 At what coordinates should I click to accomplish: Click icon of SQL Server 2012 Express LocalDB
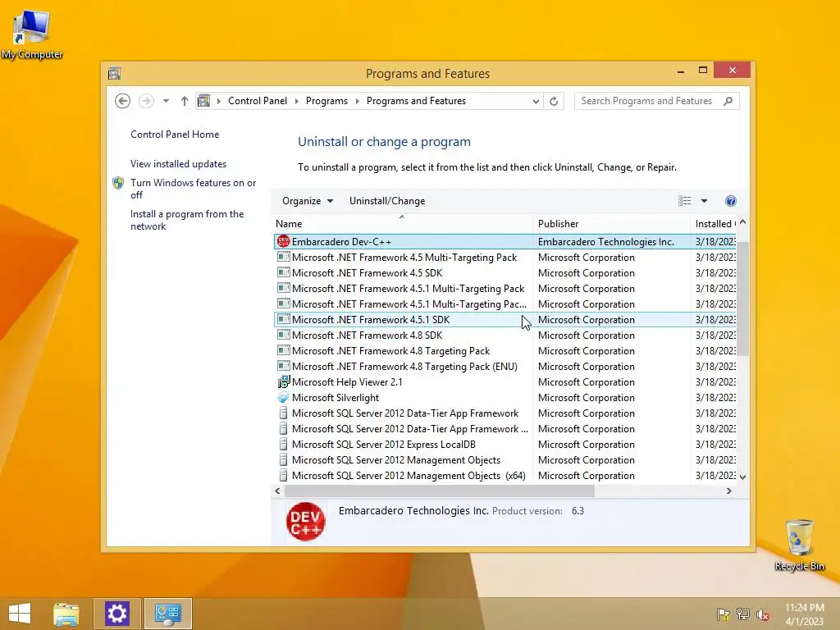[283, 444]
